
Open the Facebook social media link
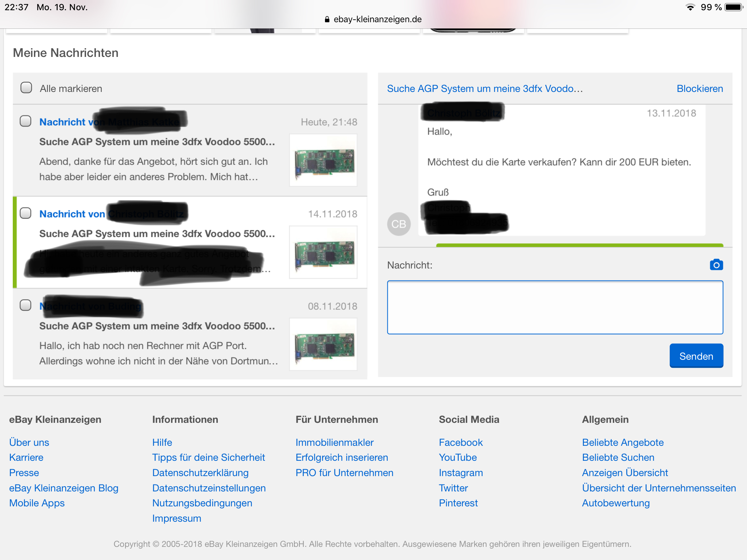(x=460, y=442)
